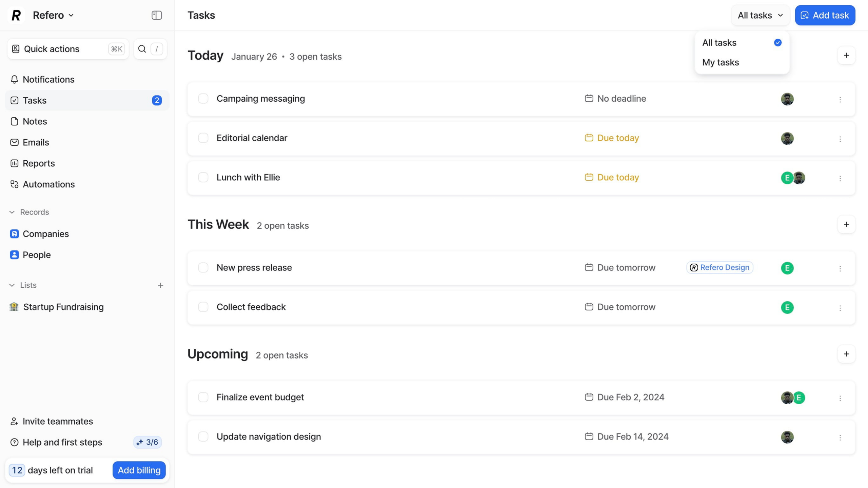This screenshot has height=488, width=868.
Task: Open the Automations section in the sidebar
Action: 48,184
